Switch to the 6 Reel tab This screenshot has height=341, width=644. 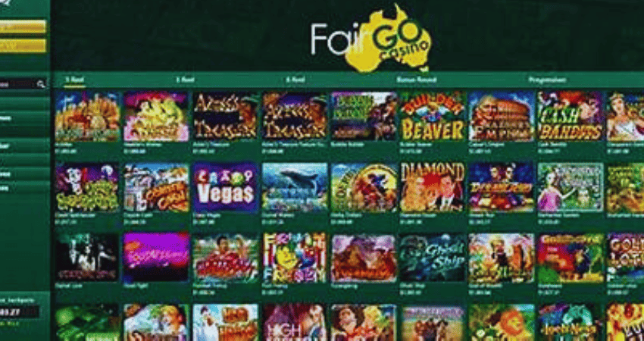(295, 80)
